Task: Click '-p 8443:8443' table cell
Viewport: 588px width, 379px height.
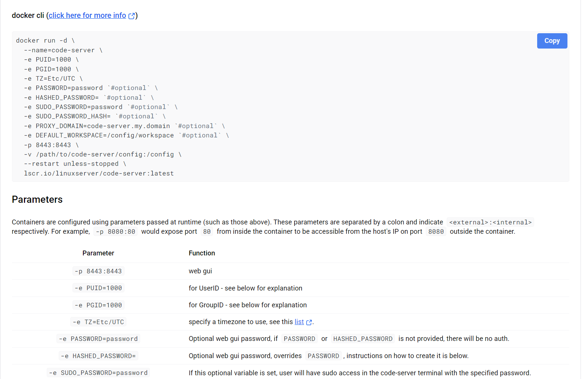Action: click(x=98, y=271)
